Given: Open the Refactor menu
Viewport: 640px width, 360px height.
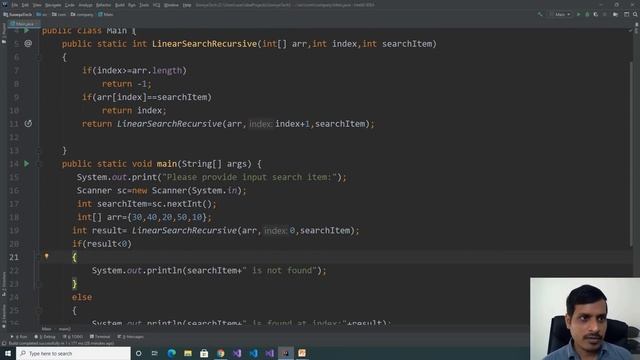Looking at the screenshot, I should pos(103,5).
